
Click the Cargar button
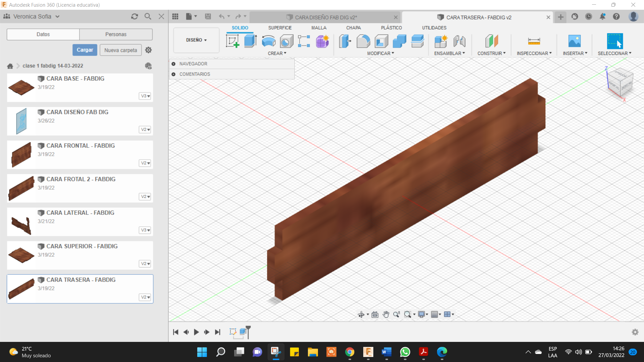point(85,50)
